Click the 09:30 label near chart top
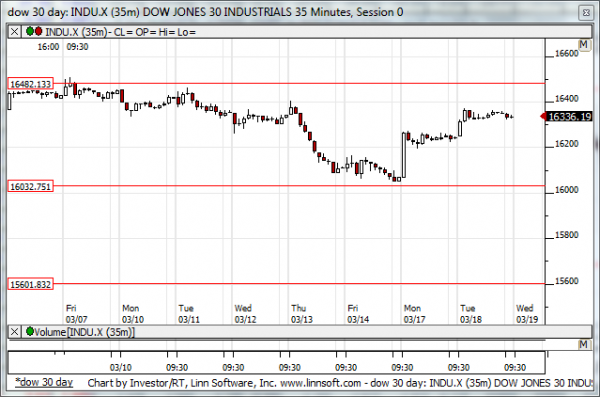The image size is (600, 397). (77, 47)
